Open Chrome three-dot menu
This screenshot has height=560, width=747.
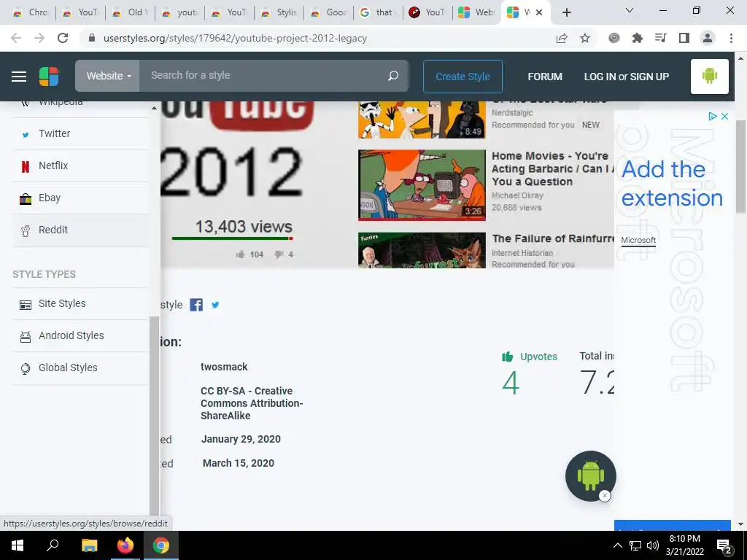731,38
